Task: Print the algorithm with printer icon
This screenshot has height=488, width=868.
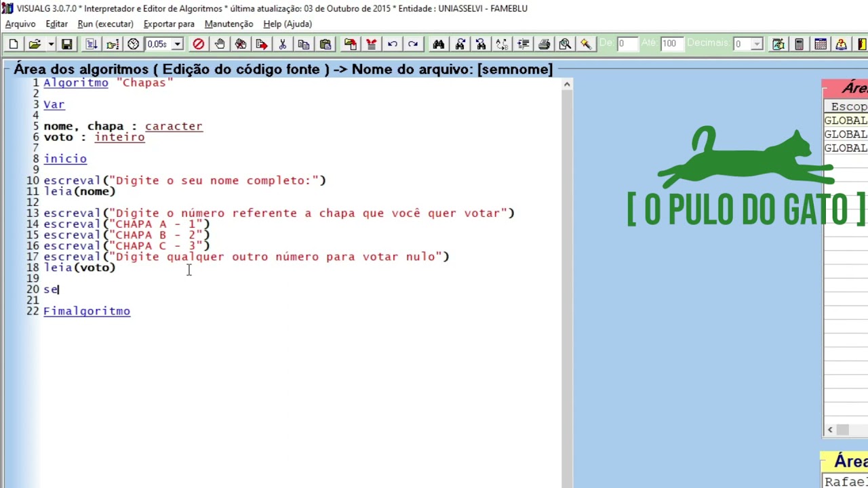Action: pos(544,44)
